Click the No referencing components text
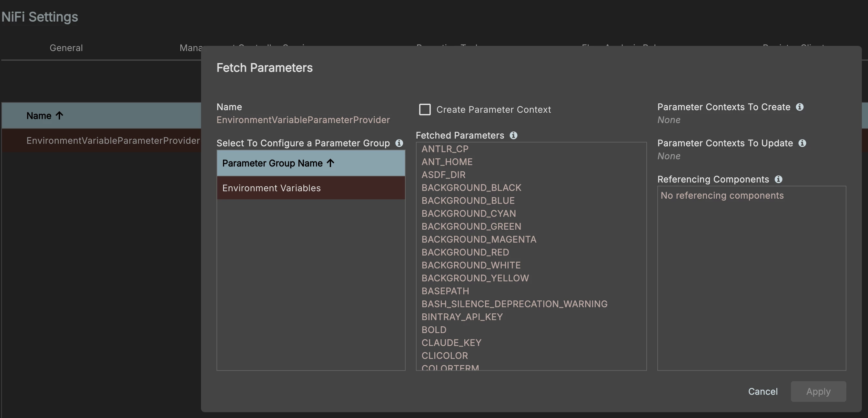Image resolution: width=868 pixels, height=418 pixels. click(722, 196)
